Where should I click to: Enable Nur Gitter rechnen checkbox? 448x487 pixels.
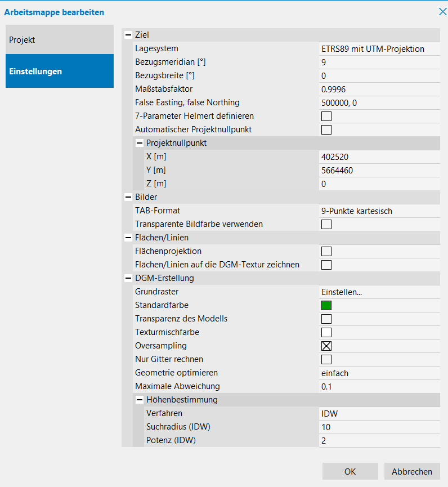pyautogui.click(x=326, y=359)
